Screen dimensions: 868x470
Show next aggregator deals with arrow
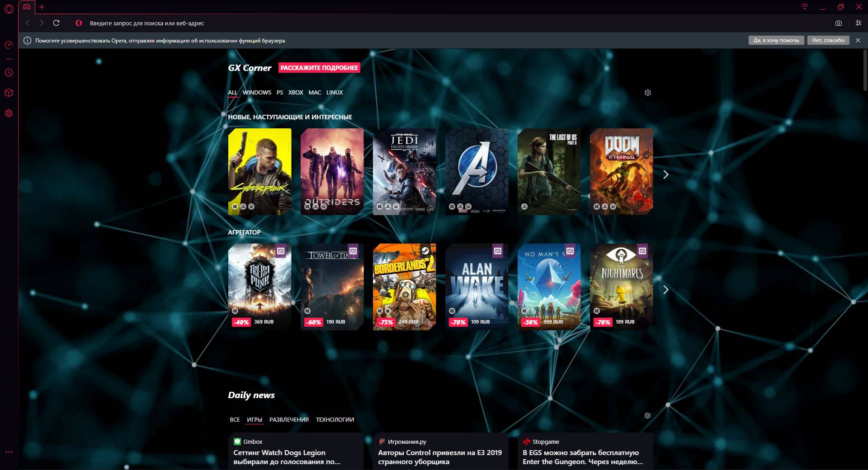point(665,290)
